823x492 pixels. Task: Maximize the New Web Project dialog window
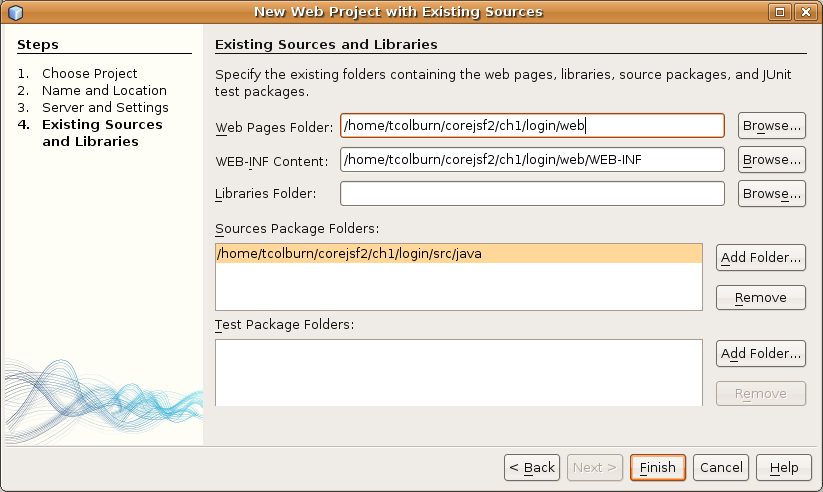point(780,12)
